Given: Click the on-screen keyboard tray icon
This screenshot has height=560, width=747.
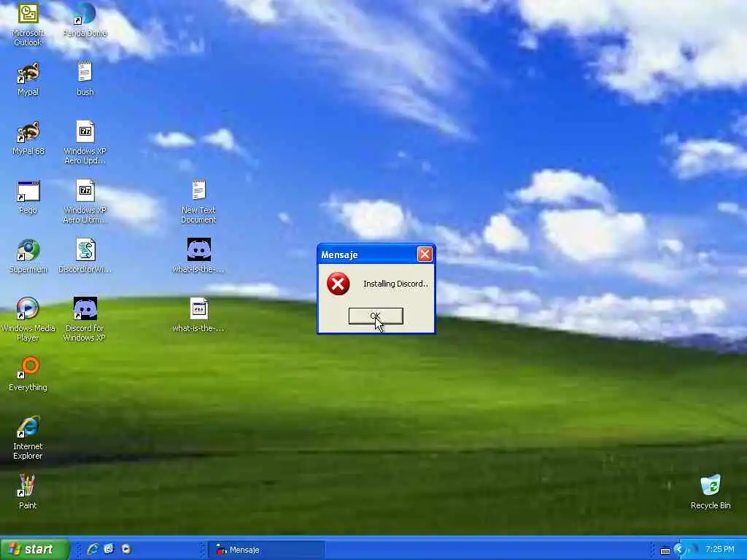Looking at the screenshot, I should [x=665, y=551].
